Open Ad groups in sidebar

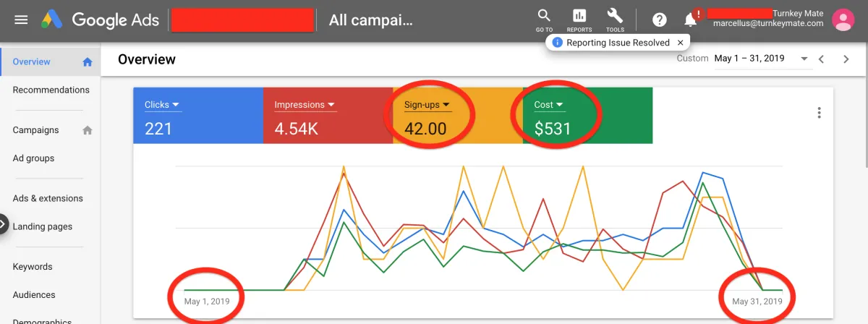point(33,158)
